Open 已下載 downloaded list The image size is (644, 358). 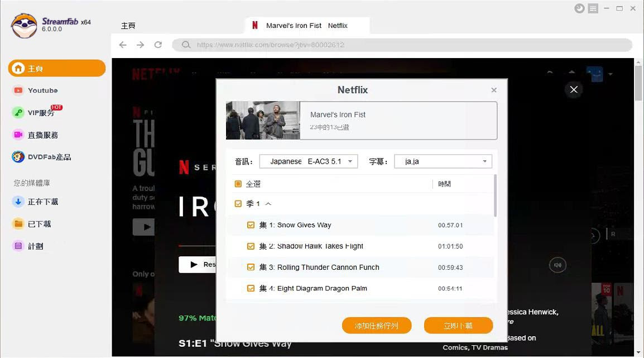(x=40, y=224)
